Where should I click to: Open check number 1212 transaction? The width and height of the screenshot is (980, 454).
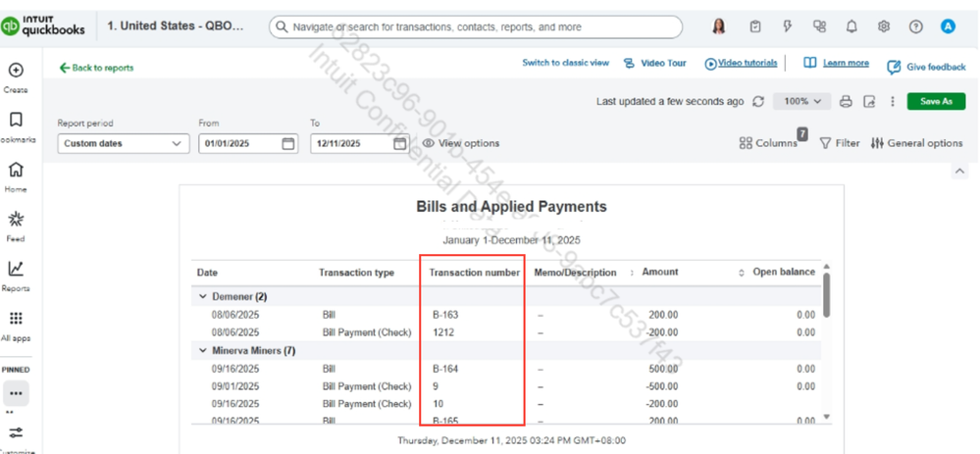[443, 332]
